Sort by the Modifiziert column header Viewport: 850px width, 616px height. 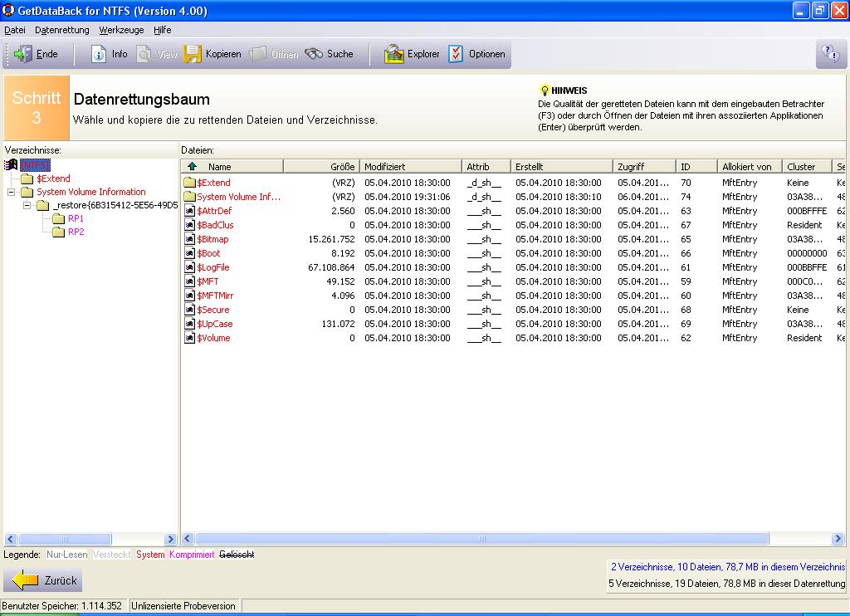[410, 167]
